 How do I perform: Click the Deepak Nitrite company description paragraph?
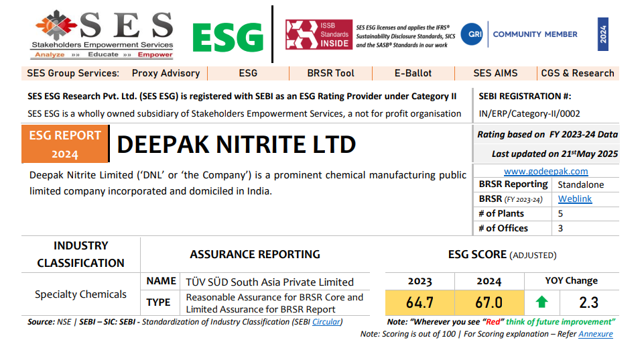(248, 183)
